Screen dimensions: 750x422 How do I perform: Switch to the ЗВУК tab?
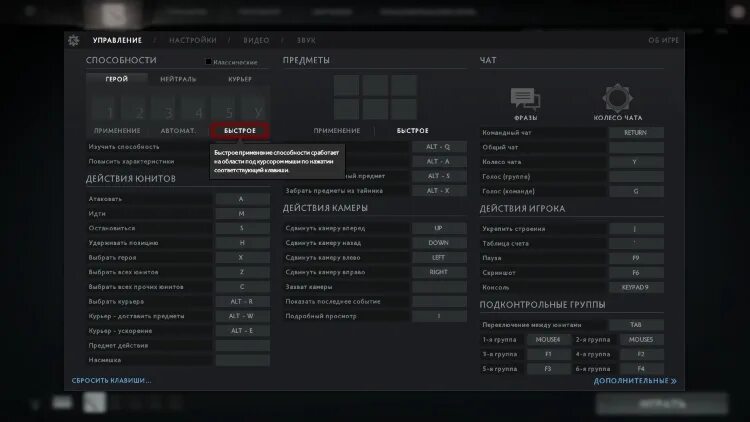tap(306, 40)
